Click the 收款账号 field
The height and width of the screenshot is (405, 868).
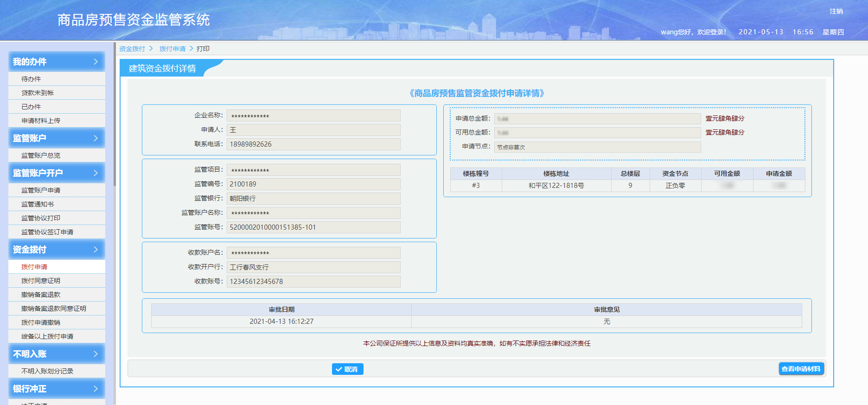click(x=313, y=282)
